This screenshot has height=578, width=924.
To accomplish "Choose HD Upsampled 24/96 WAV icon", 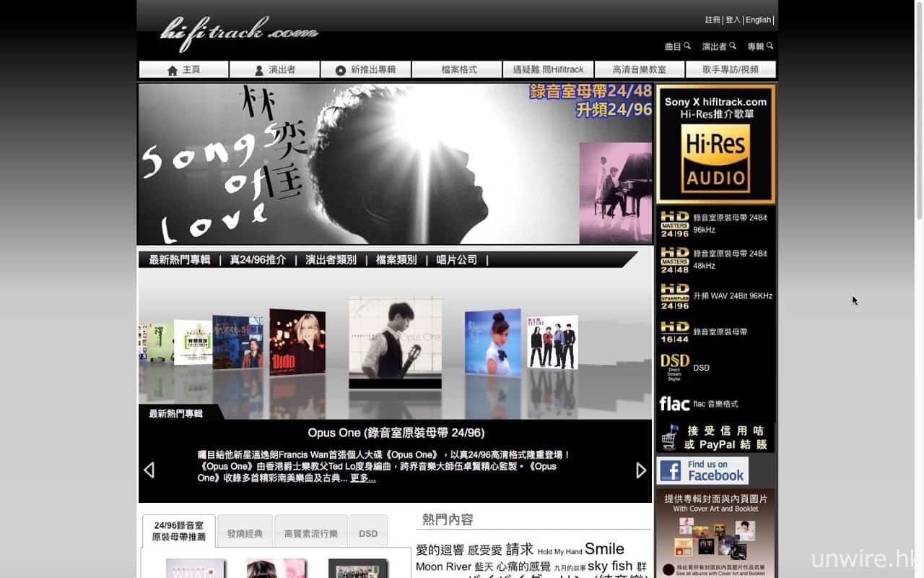I will tap(674, 296).
